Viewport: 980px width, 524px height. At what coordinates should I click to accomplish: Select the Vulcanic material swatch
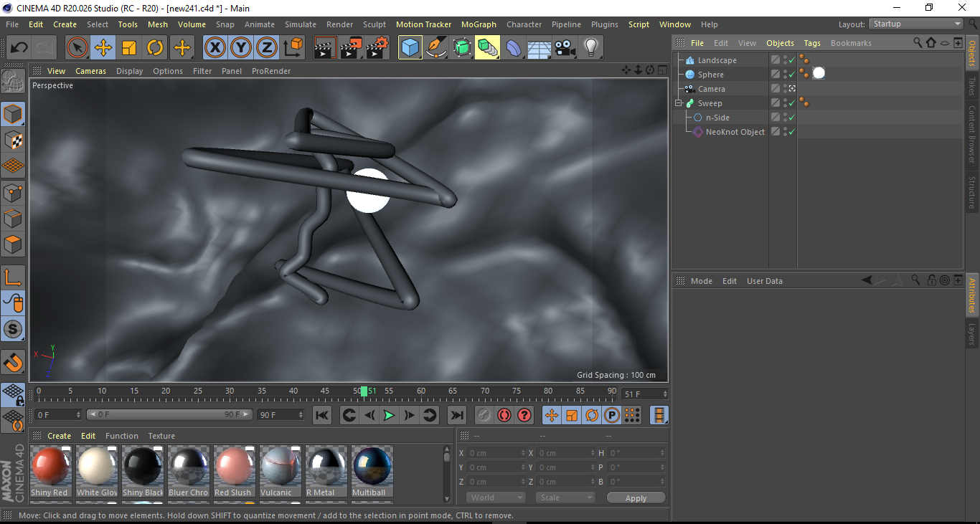coord(280,471)
